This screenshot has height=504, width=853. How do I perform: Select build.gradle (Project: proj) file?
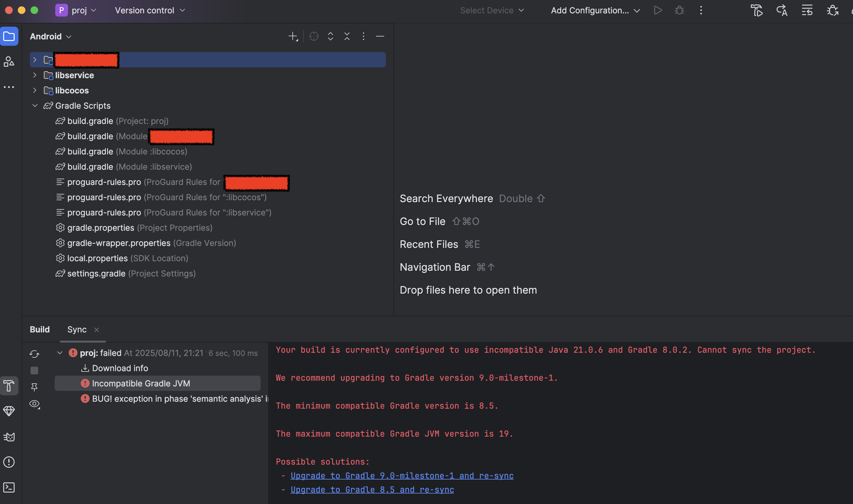coord(112,121)
